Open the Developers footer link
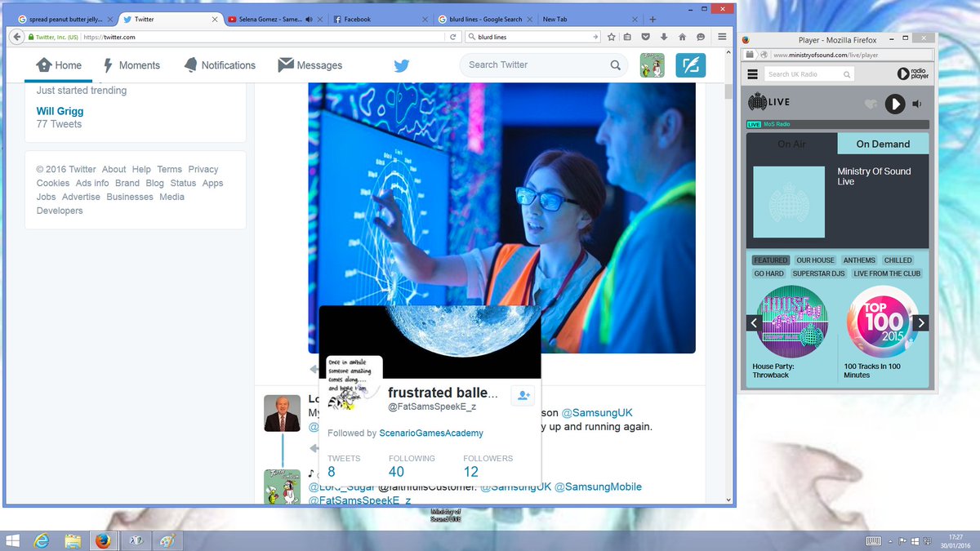This screenshot has width=980, height=551. 60,211
